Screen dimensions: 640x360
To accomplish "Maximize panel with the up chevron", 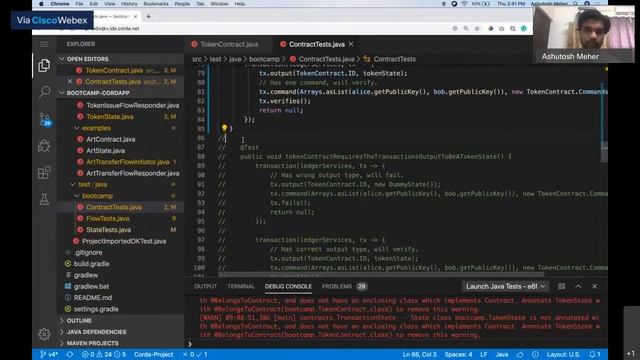I will (578, 287).
